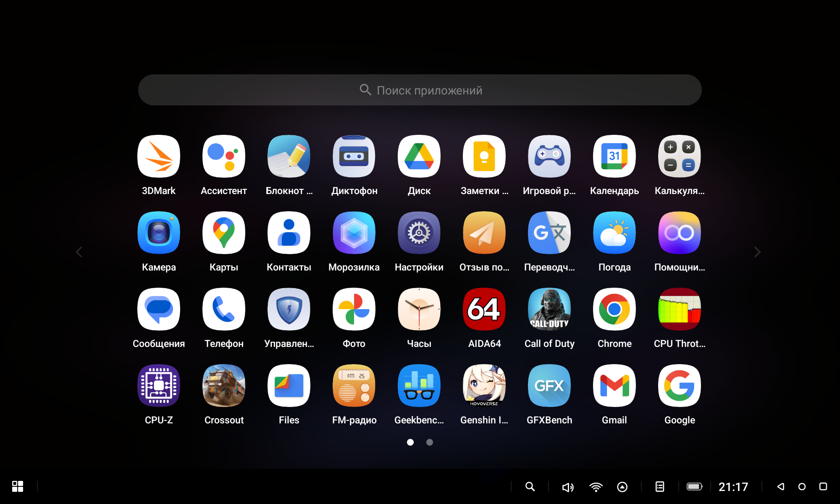Launch Genshin Impact
The width and height of the screenshot is (840, 504).
point(484,386)
